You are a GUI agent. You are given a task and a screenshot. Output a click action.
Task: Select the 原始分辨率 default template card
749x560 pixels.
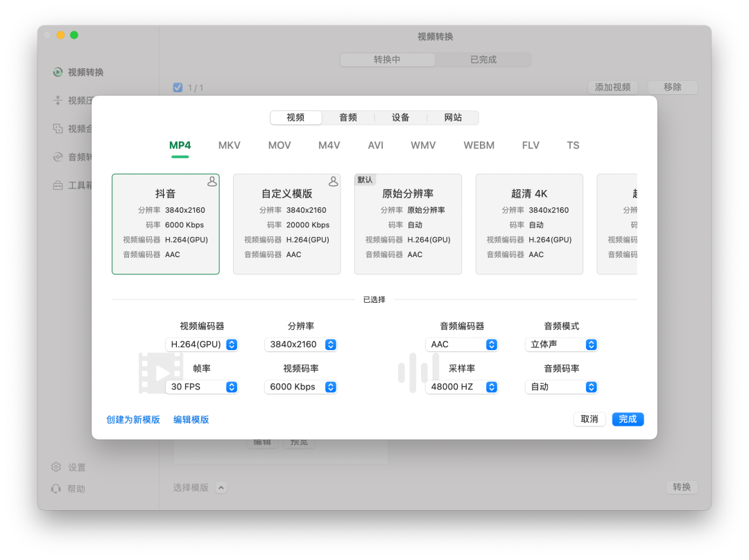pos(408,224)
